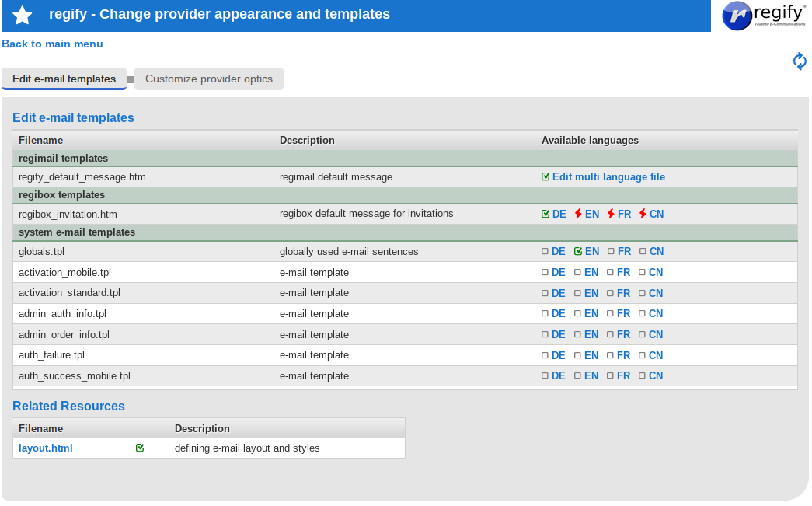Screen dimensions: 812x506
Task: Click 'regimail default message' description
Action: coord(336,176)
